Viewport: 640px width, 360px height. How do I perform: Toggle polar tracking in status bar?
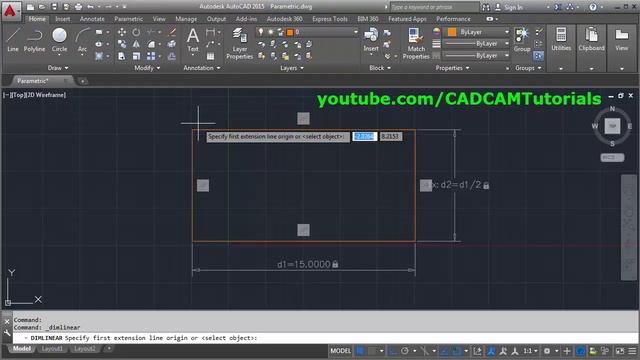tap(404, 351)
